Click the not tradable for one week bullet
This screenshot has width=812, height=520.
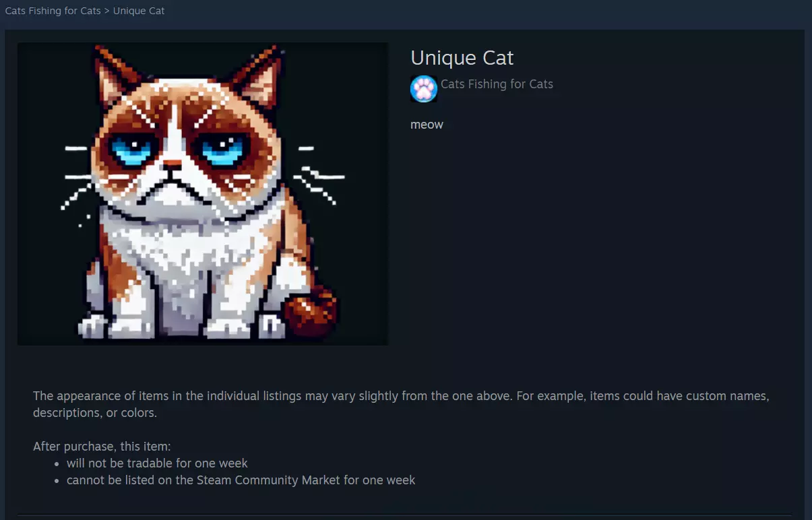coord(157,463)
